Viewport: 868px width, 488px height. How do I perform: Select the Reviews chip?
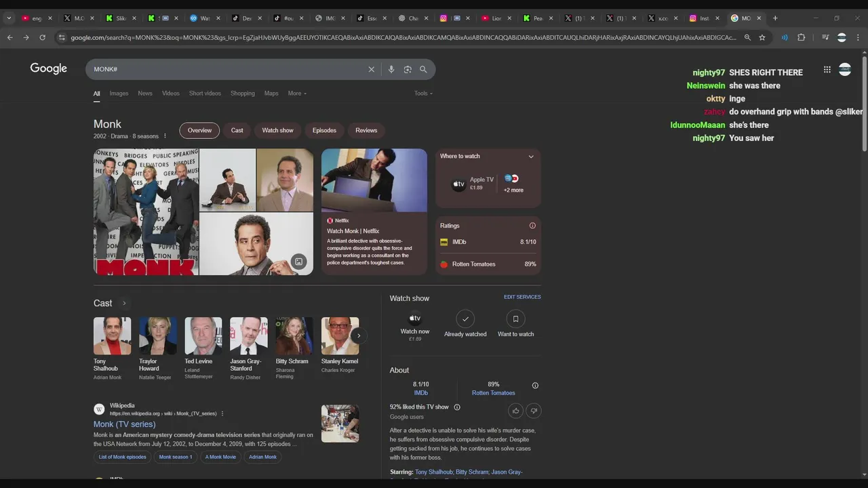pyautogui.click(x=366, y=130)
